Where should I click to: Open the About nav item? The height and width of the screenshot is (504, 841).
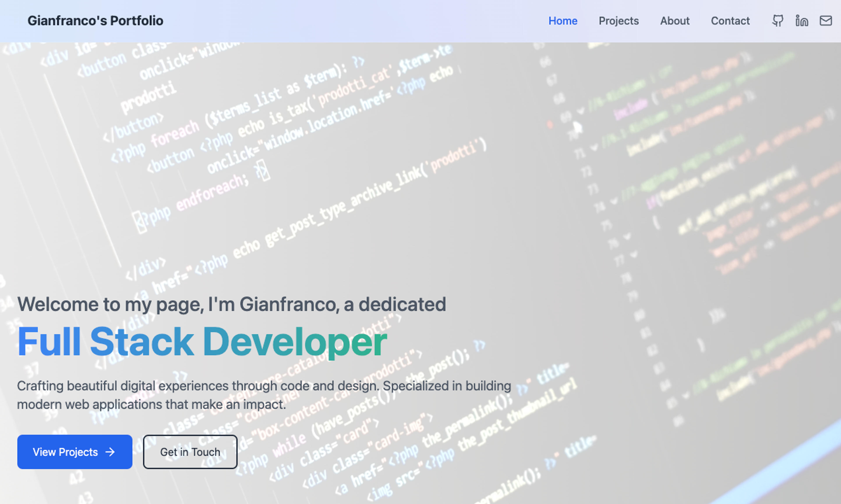coord(675,21)
